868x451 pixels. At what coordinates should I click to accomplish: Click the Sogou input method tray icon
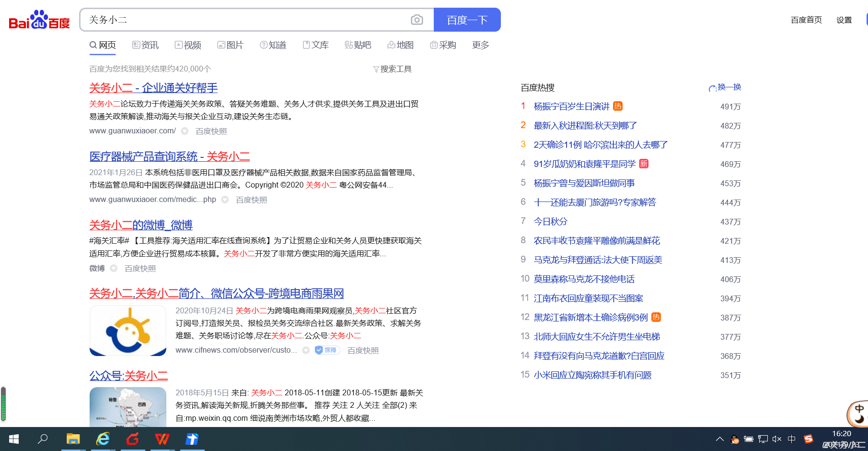(x=809, y=439)
